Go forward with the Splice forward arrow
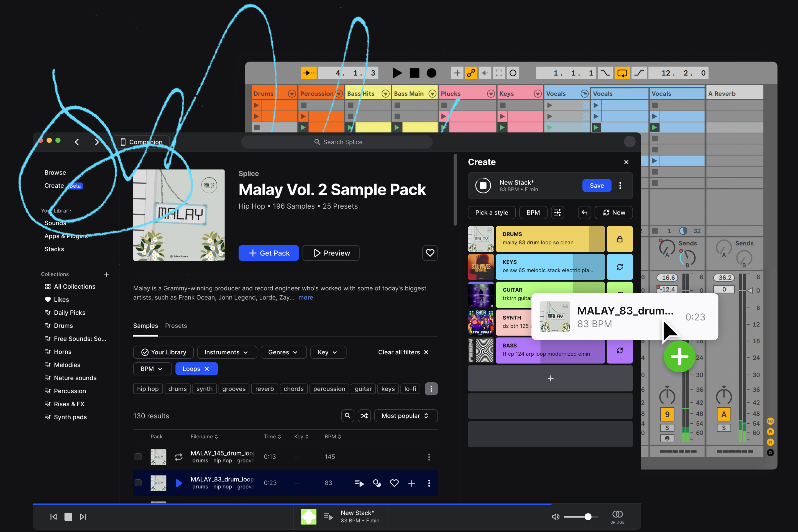This screenshot has height=532, width=798. (97, 142)
